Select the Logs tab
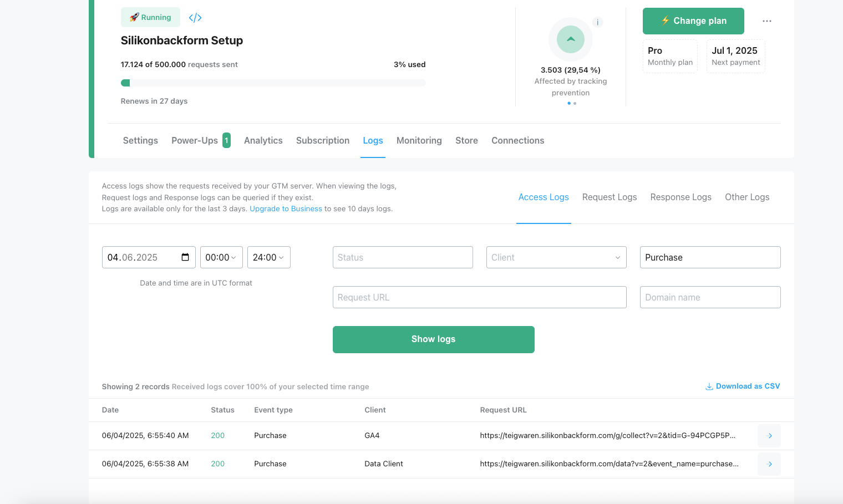The image size is (843, 504). pos(373,141)
